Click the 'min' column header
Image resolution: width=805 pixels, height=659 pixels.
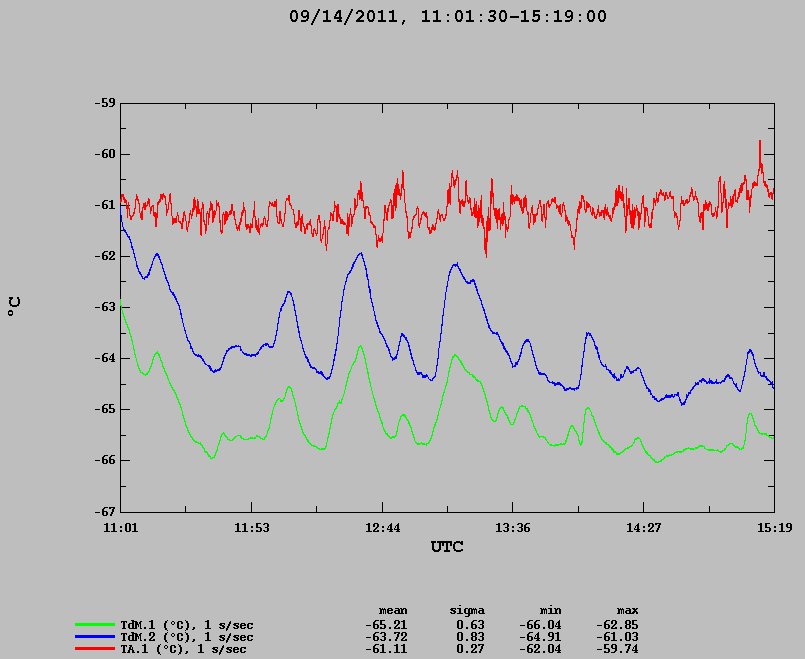(550, 611)
